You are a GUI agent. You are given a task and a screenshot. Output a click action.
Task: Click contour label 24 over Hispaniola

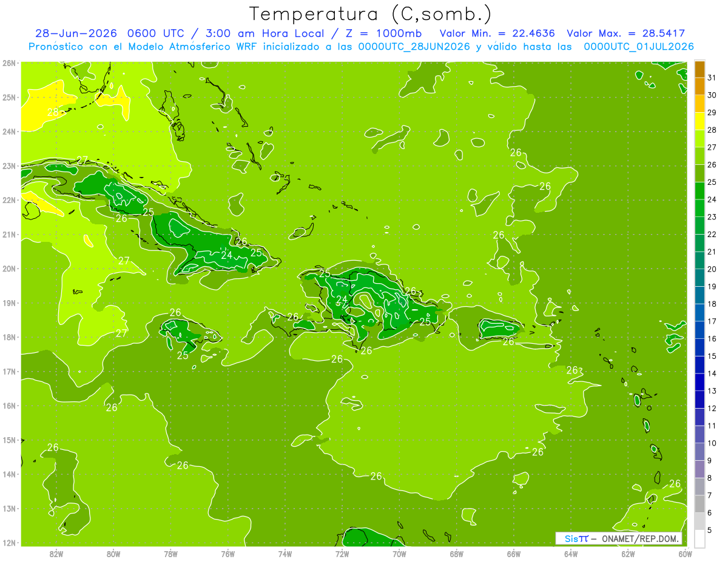[342, 299]
